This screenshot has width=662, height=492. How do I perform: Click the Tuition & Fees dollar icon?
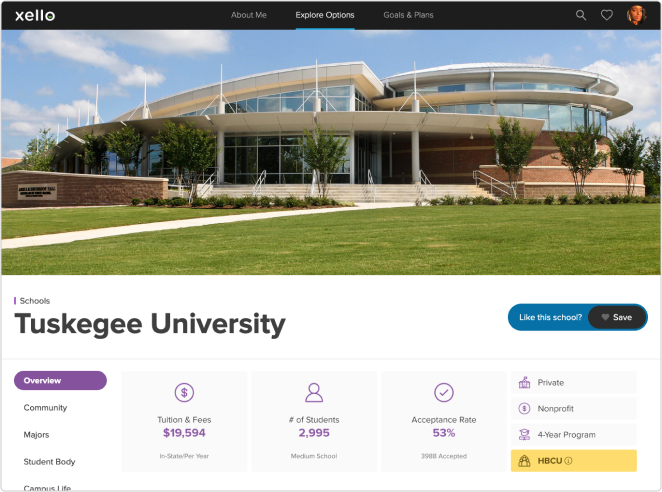pos(184,393)
